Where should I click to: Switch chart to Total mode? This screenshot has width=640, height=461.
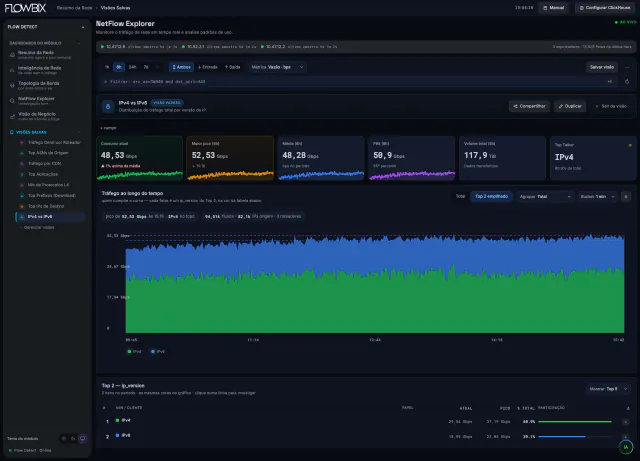tap(460, 196)
